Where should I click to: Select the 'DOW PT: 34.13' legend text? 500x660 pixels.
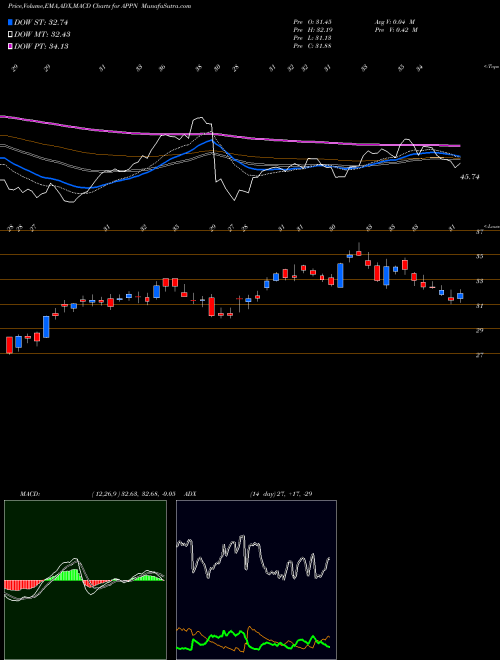pos(41,46)
